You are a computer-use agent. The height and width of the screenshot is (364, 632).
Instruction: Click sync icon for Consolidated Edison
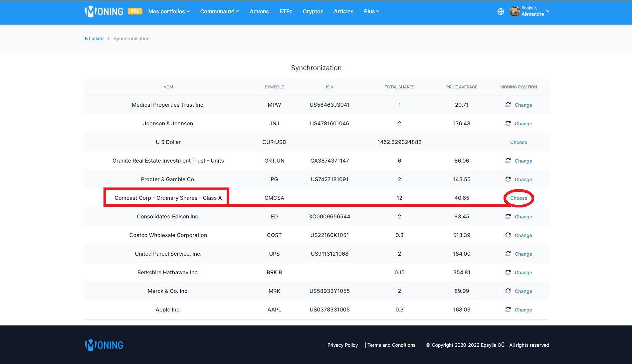508,216
